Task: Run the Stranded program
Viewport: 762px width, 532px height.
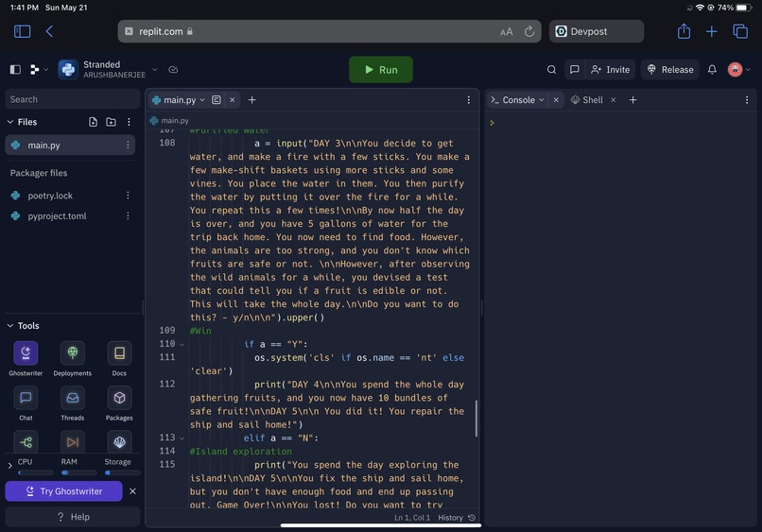Action: 381,70
